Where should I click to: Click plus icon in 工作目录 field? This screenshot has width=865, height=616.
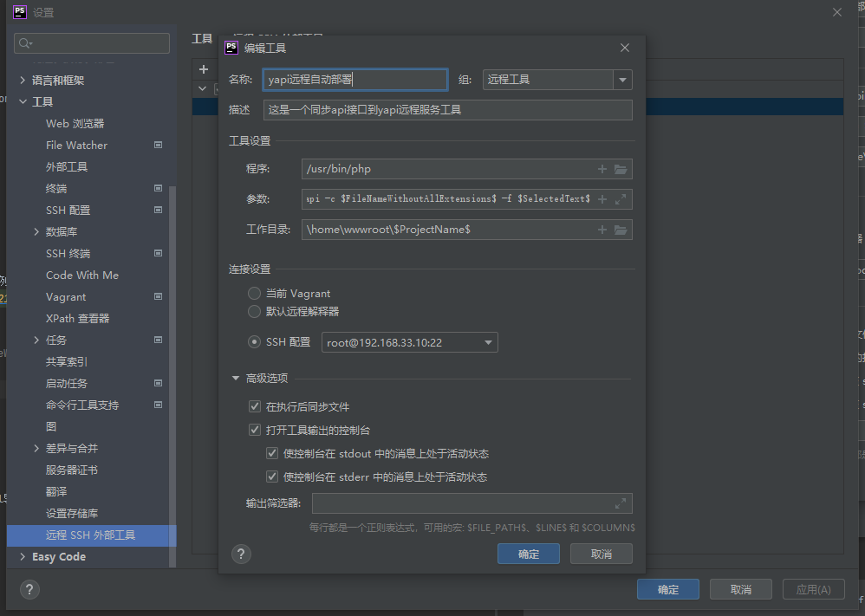click(x=602, y=230)
